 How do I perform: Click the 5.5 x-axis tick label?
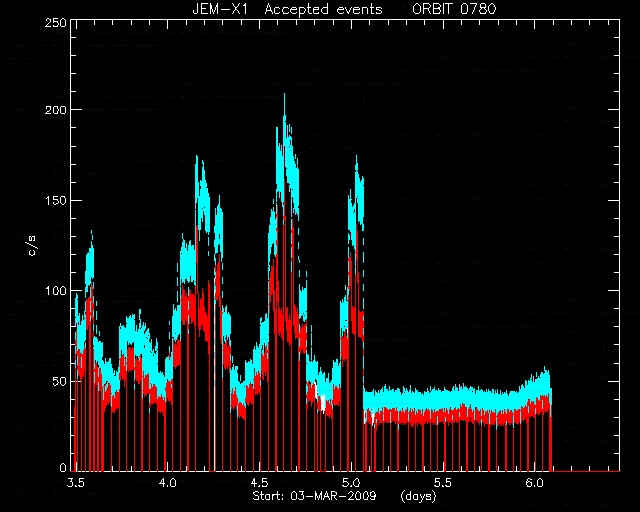[442, 483]
